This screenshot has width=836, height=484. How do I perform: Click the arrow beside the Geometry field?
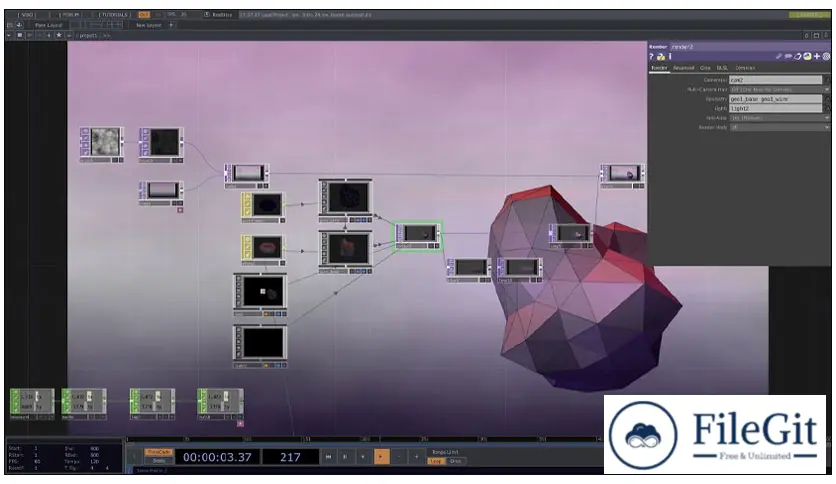click(827, 99)
